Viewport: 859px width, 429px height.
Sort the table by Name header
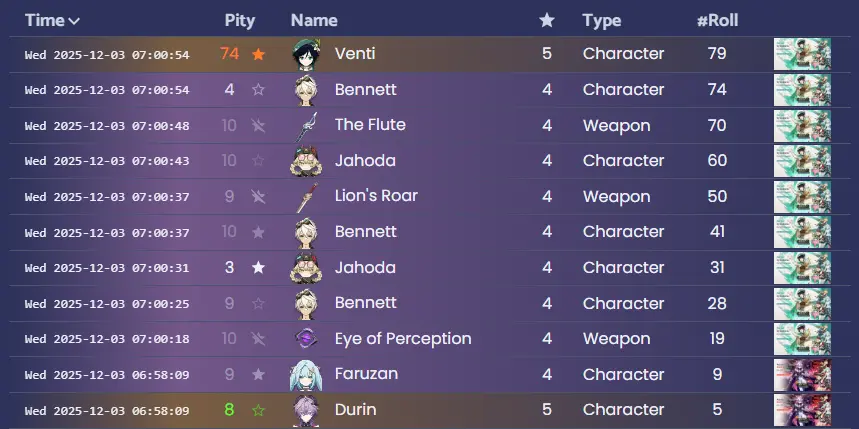(314, 20)
